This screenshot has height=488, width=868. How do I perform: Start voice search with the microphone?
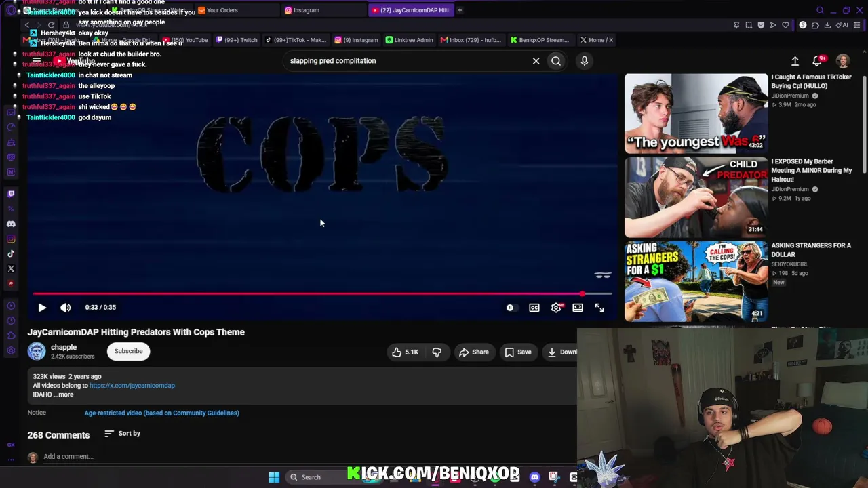tap(585, 61)
